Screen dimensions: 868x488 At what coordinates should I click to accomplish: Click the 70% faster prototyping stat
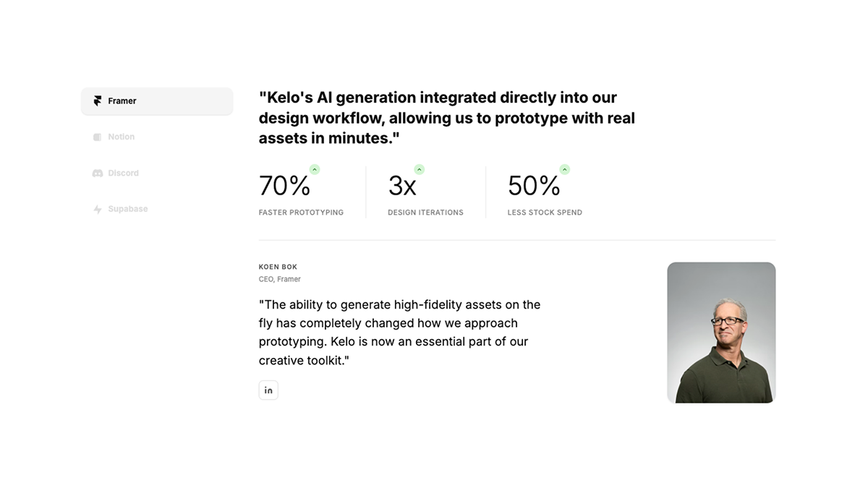pos(285,187)
